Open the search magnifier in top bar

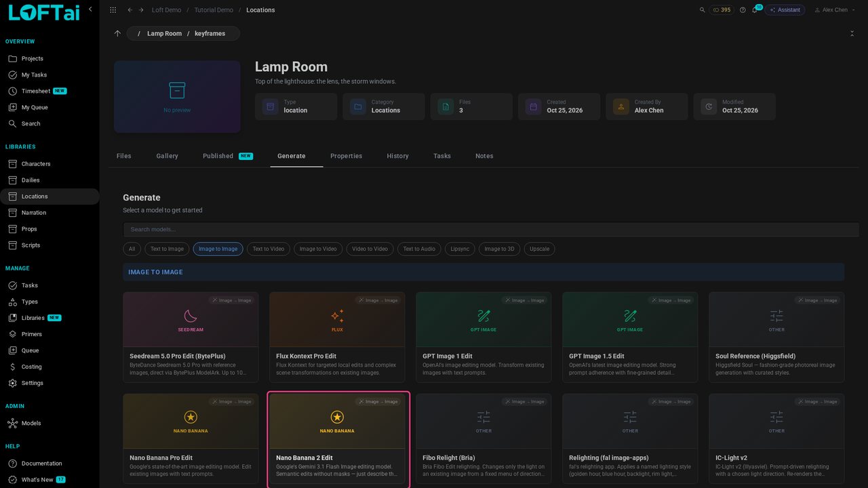point(703,10)
